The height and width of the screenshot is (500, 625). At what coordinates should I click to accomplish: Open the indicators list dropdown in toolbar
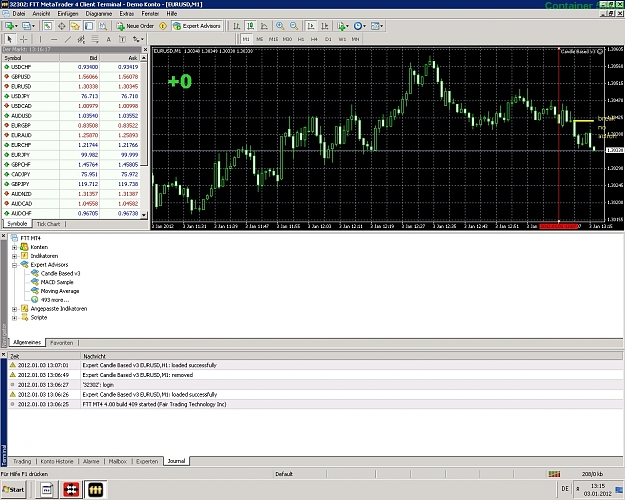[x=343, y=26]
